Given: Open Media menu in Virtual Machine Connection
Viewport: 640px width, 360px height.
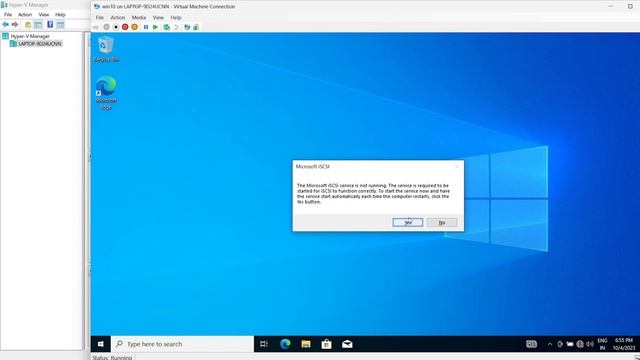Looking at the screenshot, I should pyautogui.click(x=139, y=18).
